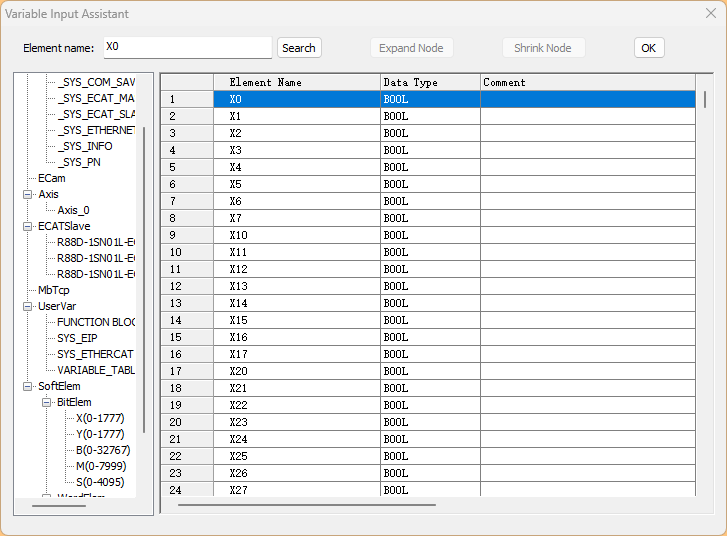Select the X2 element cell
Viewport: 727px width, 536px height.
pos(297,134)
